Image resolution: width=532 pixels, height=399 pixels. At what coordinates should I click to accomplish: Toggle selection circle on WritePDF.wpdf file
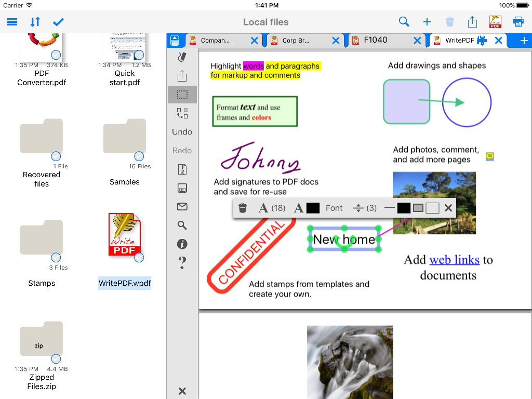click(x=139, y=258)
